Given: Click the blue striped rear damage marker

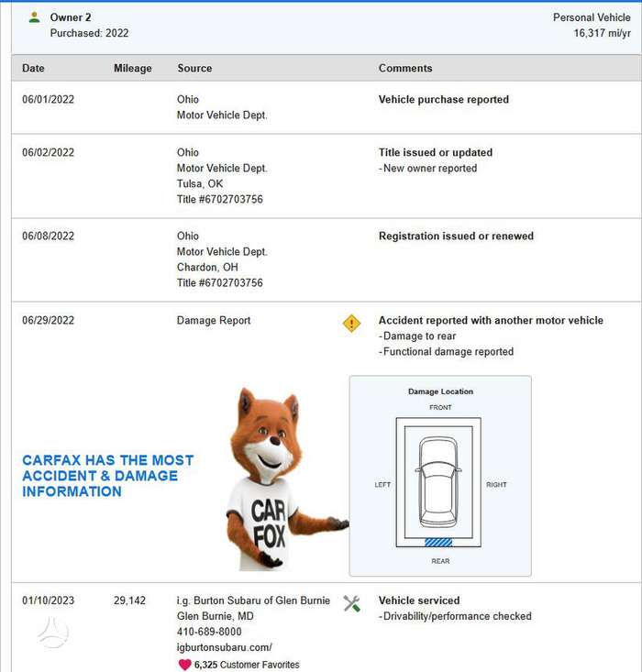Looking at the screenshot, I should (438, 543).
